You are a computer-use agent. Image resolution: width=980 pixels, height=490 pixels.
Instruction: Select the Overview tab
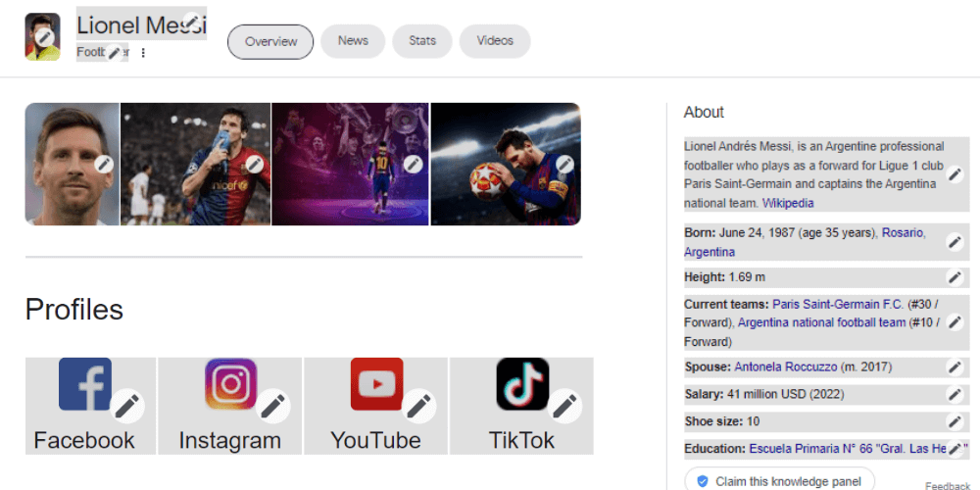[270, 42]
